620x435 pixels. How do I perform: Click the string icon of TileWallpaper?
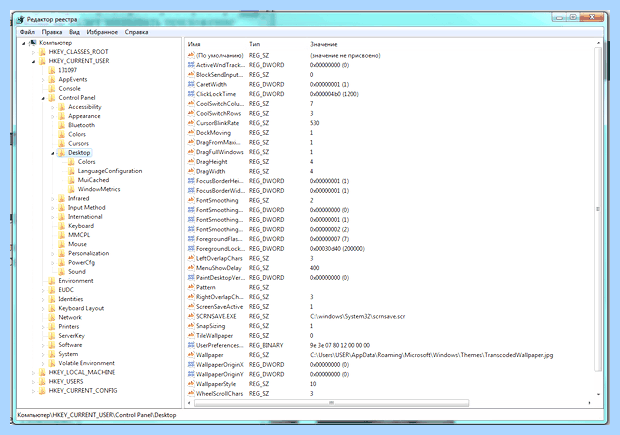pyautogui.click(x=191, y=335)
